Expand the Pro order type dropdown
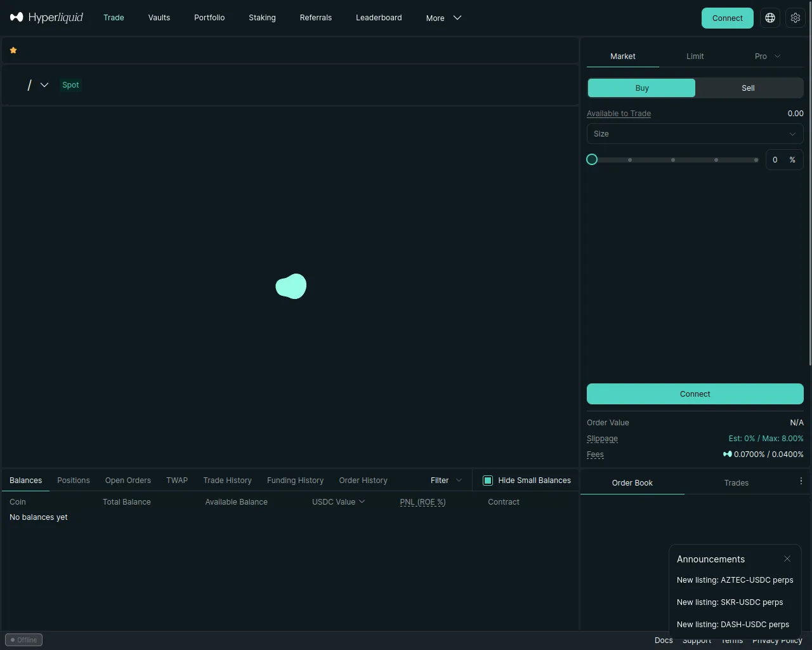This screenshot has width=812, height=650. (768, 56)
